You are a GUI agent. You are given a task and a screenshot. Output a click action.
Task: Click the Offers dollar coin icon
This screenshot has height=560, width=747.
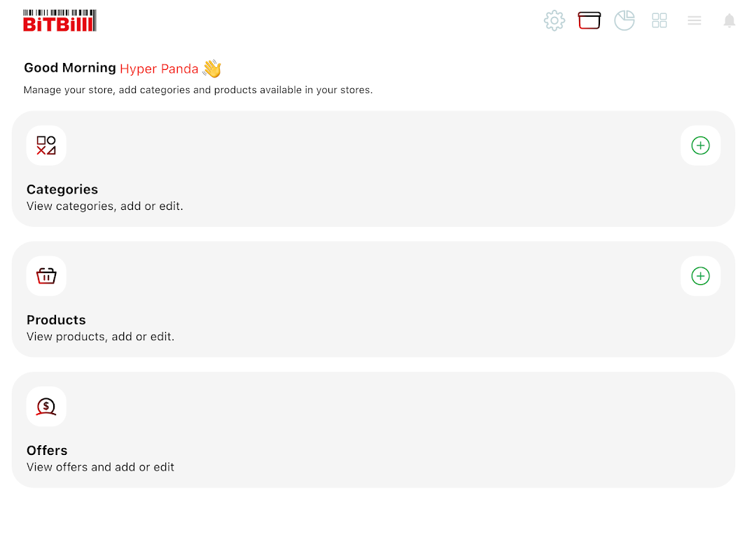pos(46,406)
